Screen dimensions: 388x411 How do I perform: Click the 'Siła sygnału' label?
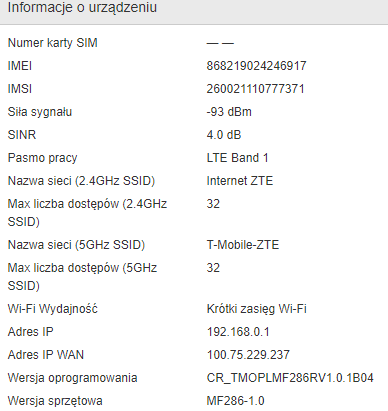point(40,112)
